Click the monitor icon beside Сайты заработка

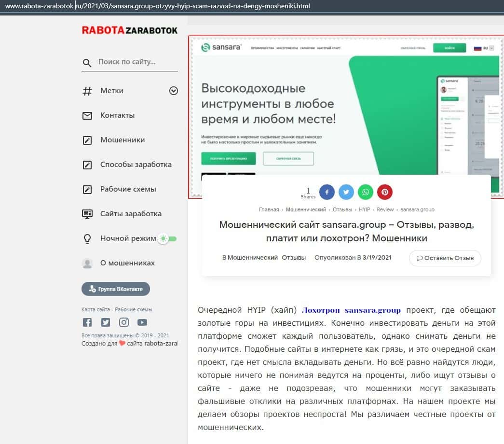click(87, 214)
